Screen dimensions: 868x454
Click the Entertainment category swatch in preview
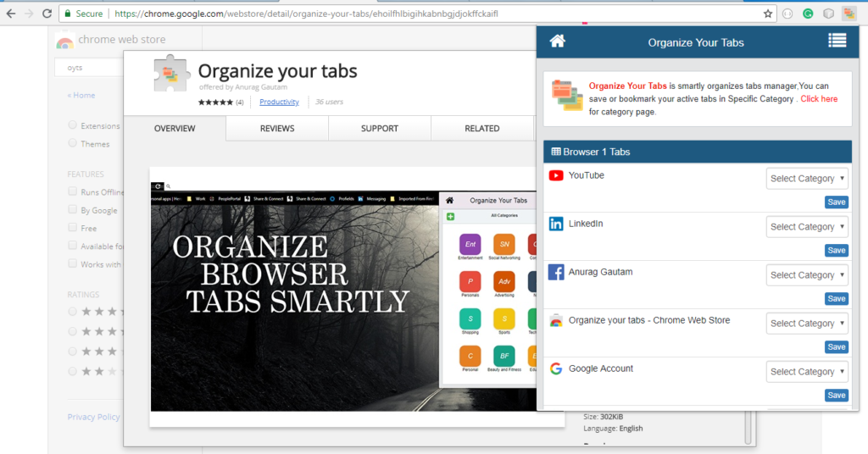(471, 245)
